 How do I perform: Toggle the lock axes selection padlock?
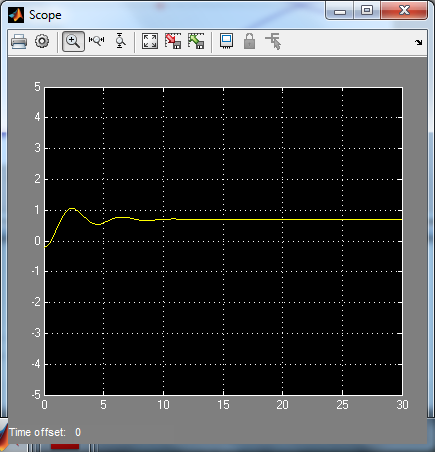(x=249, y=41)
